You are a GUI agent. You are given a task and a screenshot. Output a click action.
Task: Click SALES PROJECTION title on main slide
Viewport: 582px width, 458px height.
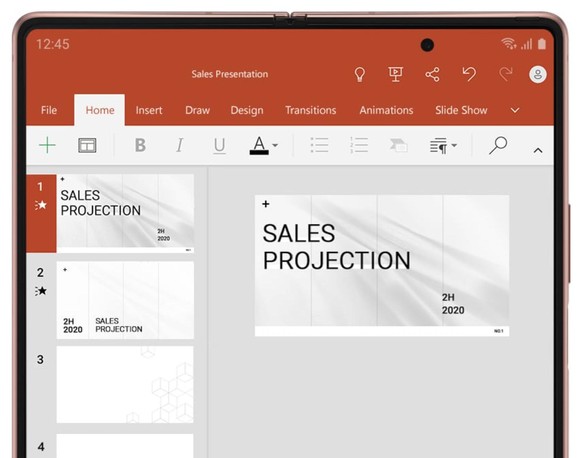point(337,247)
